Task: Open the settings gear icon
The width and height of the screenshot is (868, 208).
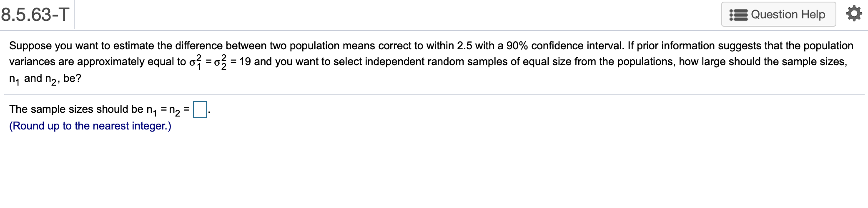Action: pos(854,14)
